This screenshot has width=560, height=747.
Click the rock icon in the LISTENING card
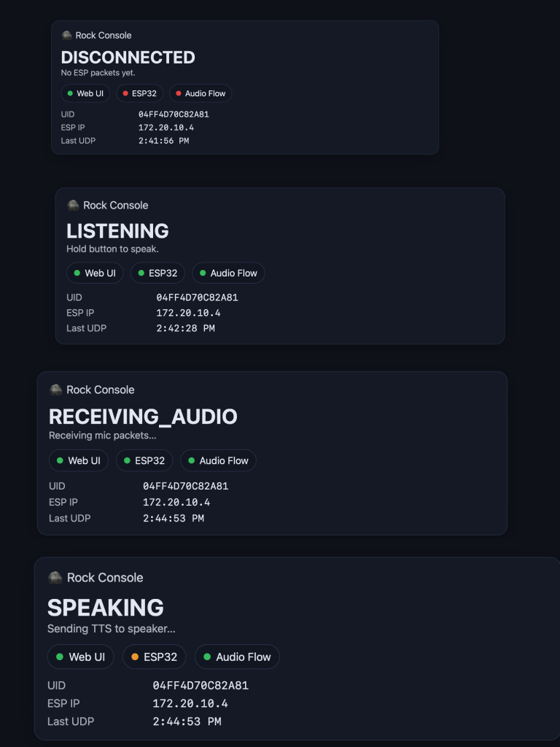(x=73, y=205)
